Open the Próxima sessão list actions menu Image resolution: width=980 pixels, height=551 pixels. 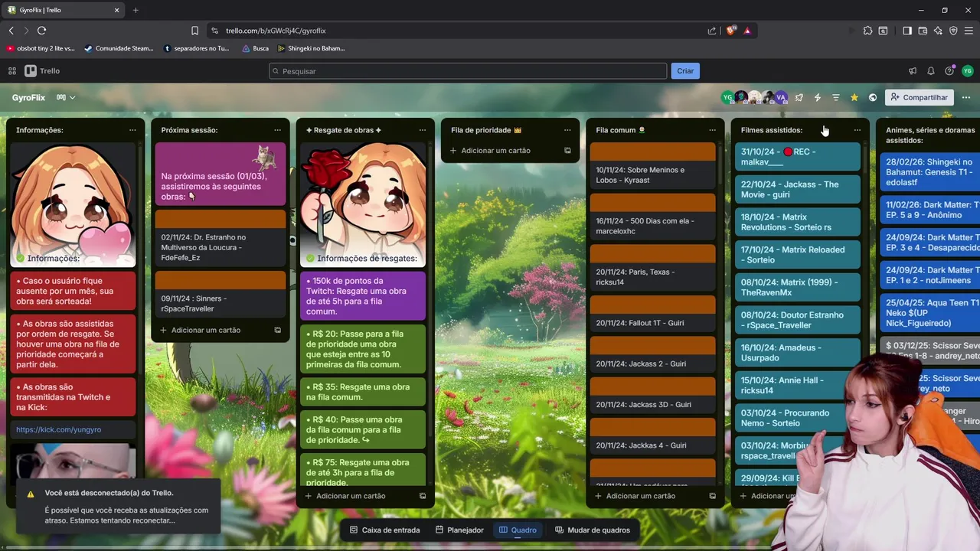click(x=277, y=130)
